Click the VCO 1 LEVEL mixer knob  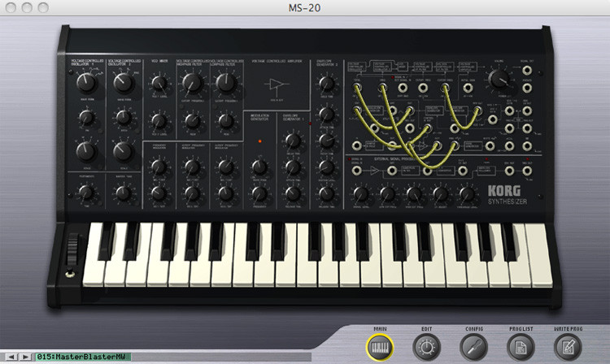pyautogui.click(x=159, y=83)
